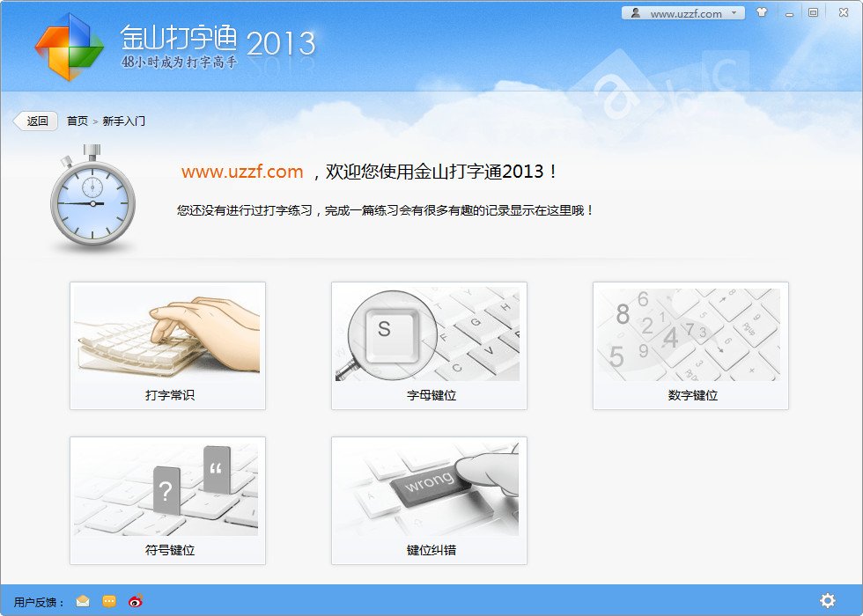The width and height of the screenshot is (863, 616).
Task: Click the 用户反馈 label
Action: (39, 602)
